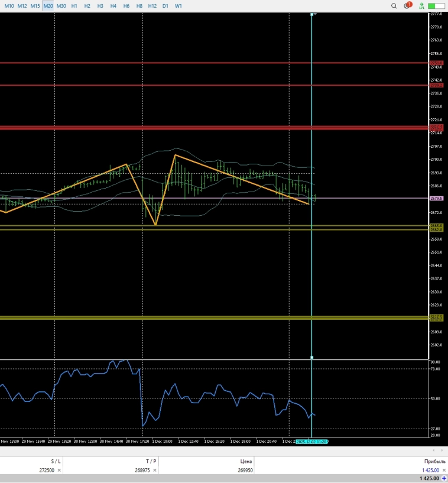
Task: Switch chart to H4 timeframe
Action: pyautogui.click(x=113, y=6)
